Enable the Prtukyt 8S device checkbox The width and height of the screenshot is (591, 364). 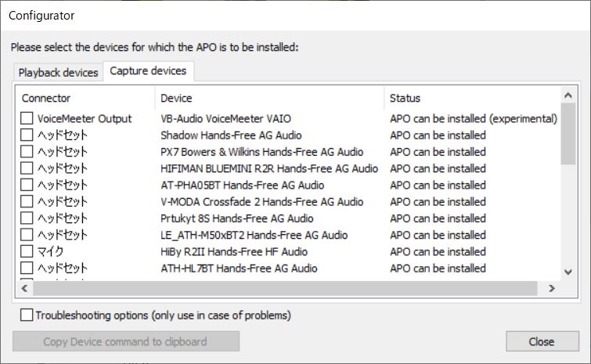[27, 218]
